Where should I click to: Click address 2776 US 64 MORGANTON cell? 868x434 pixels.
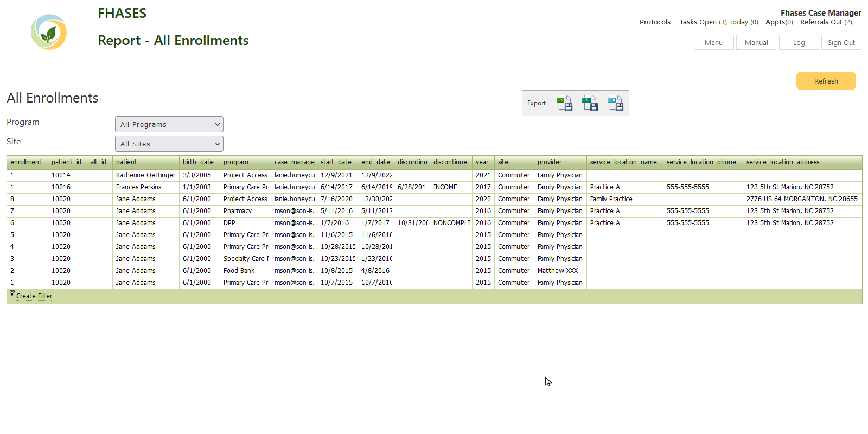802,199
